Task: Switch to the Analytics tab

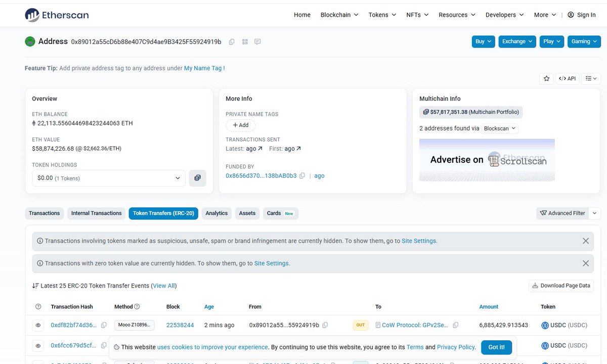Action: click(216, 213)
